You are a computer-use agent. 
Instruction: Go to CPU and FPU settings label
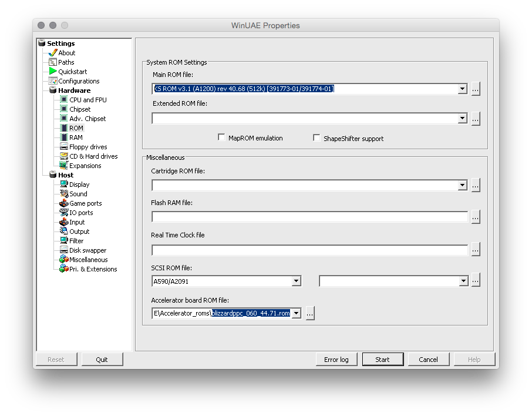click(88, 100)
